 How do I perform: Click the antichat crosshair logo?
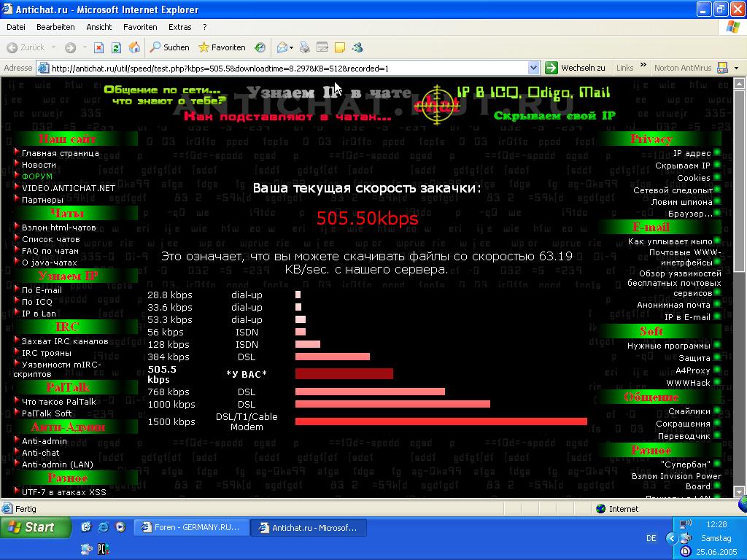point(436,105)
